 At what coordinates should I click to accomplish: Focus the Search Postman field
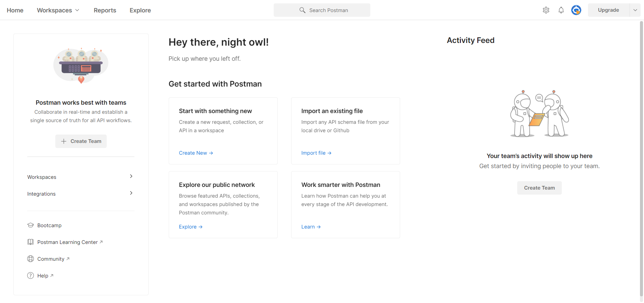(x=322, y=10)
